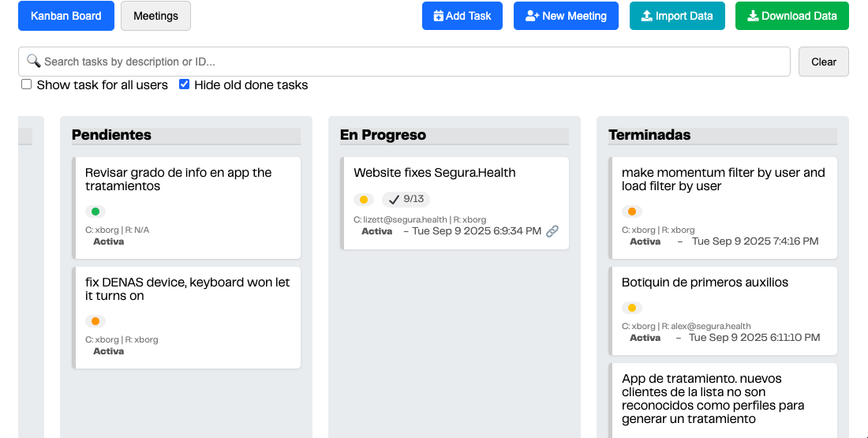
Task: Uncheck Hide old done tasks
Action: coord(185,84)
